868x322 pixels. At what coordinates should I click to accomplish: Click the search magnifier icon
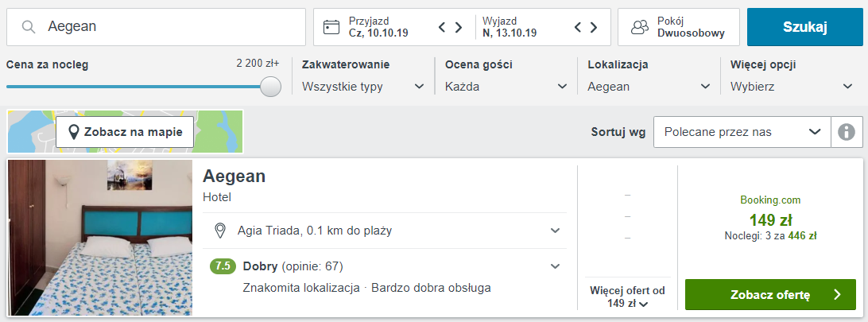[x=29, y=27]
